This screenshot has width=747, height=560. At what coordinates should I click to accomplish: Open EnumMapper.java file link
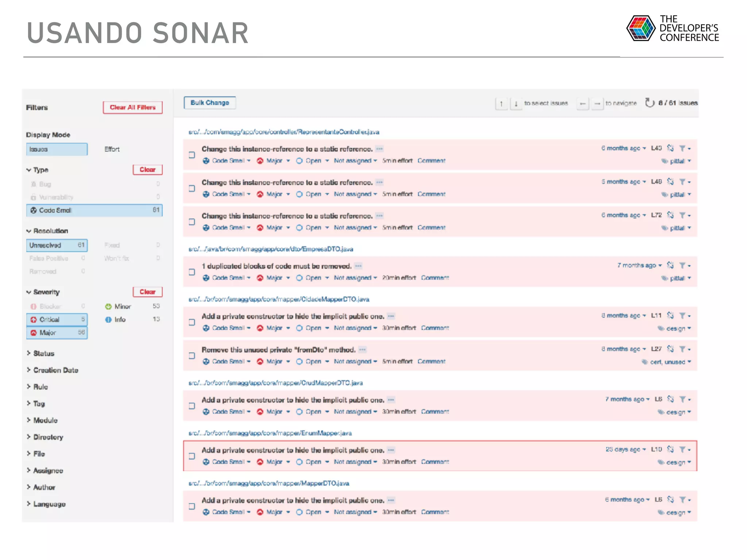point(270,433)
